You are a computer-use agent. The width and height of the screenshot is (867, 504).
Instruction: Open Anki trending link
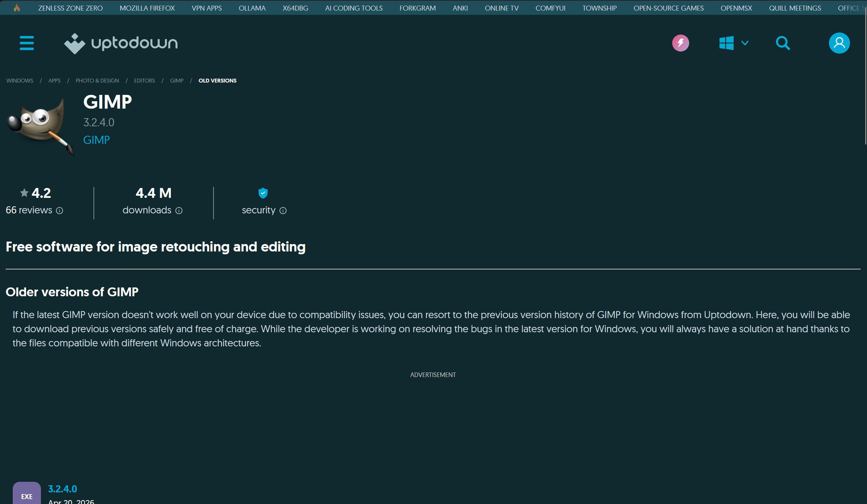click(460, 8)
